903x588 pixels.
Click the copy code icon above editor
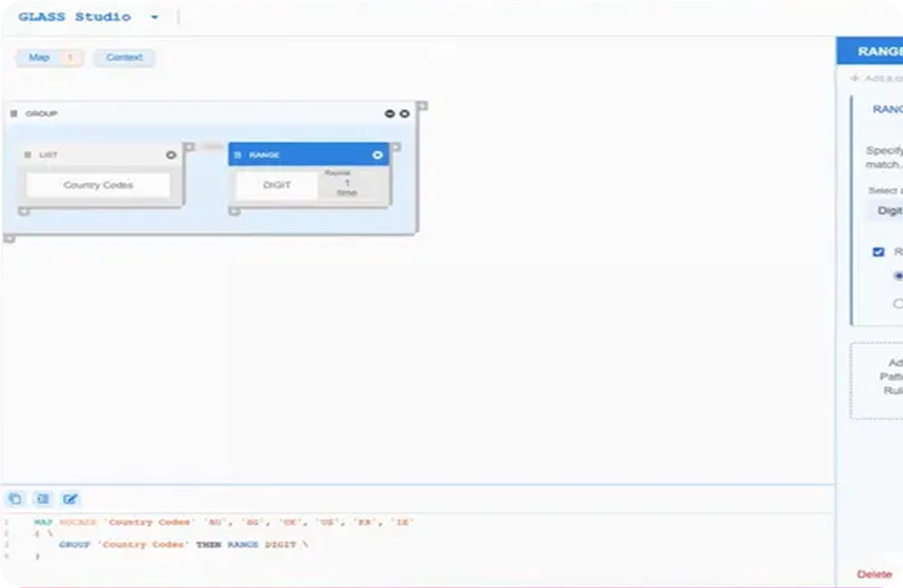tap(15, 499)
